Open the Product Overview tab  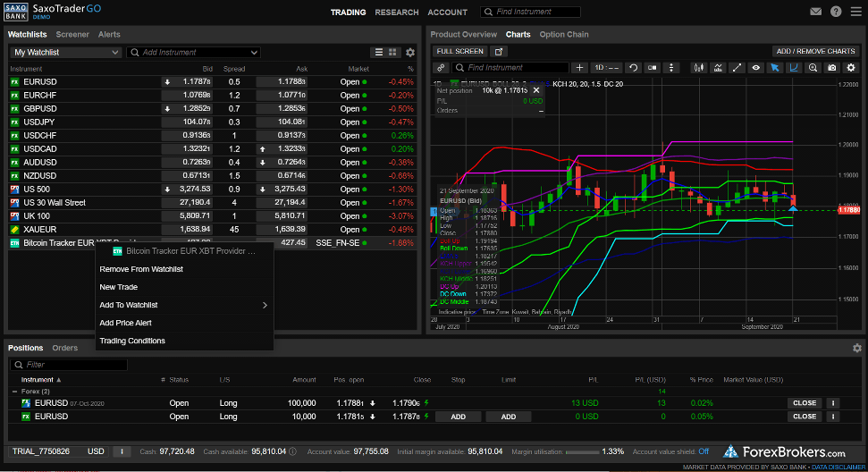(463, 34)
